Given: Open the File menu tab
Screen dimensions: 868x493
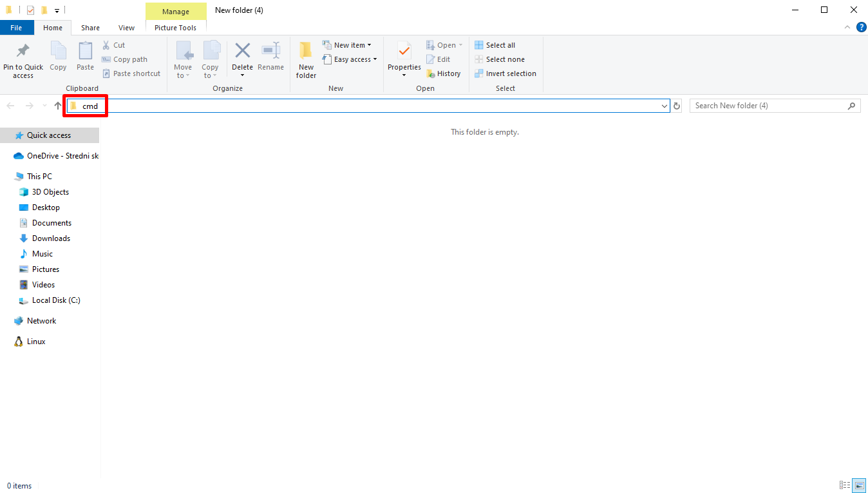Looking at the screenshot, I should pyautogui.click(x=16, y=28).
